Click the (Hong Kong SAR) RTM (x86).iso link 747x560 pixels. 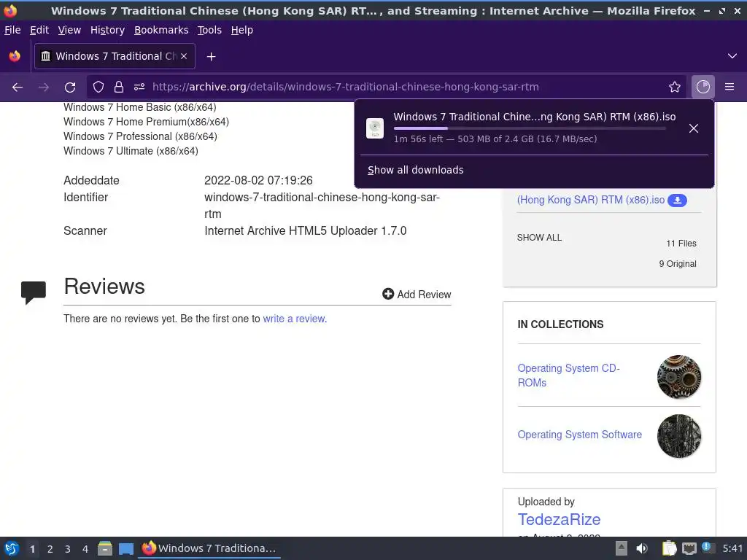591,200
